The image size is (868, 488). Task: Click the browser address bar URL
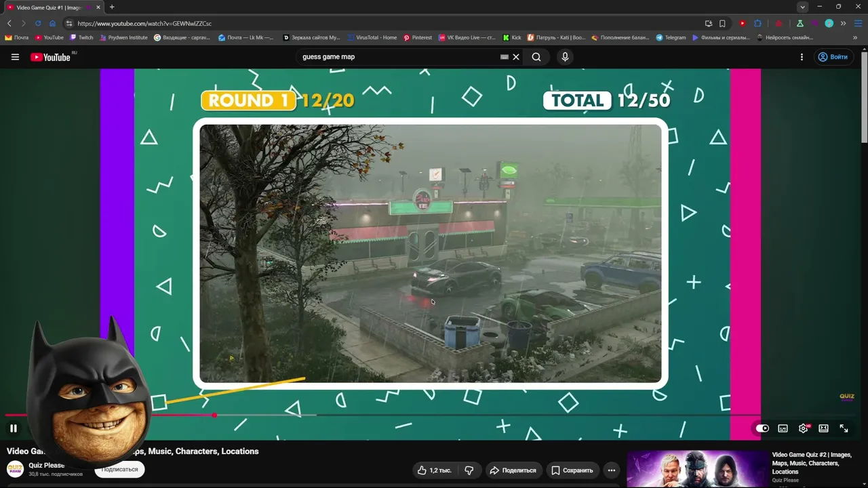(144, 24)
